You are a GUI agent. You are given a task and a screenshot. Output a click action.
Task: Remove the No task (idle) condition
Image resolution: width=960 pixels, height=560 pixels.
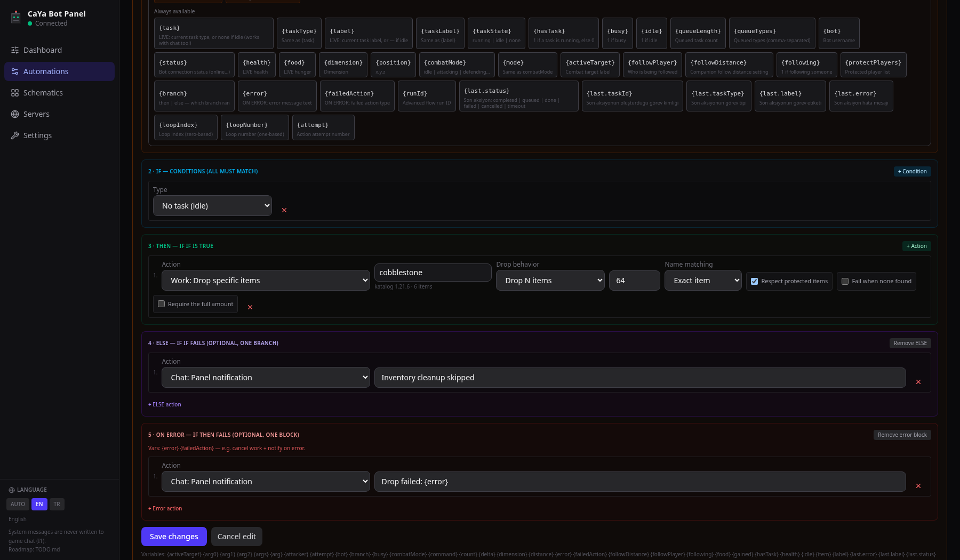pos(284,210)
